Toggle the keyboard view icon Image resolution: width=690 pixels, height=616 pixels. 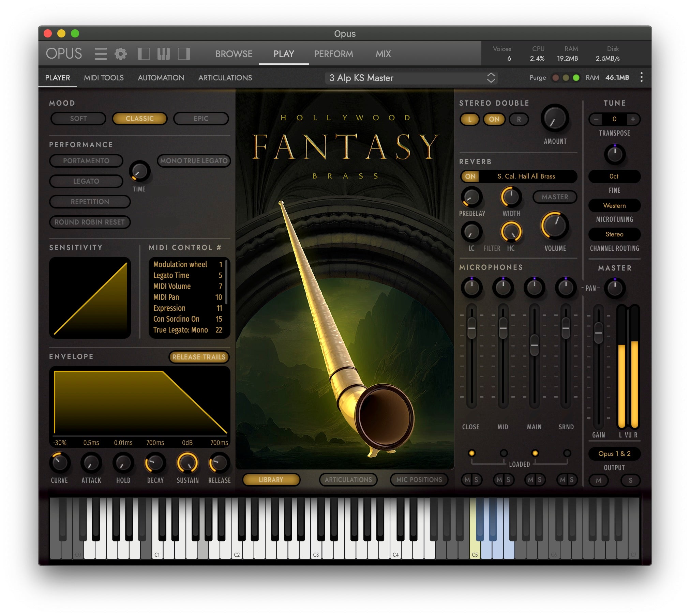point(164,54)
